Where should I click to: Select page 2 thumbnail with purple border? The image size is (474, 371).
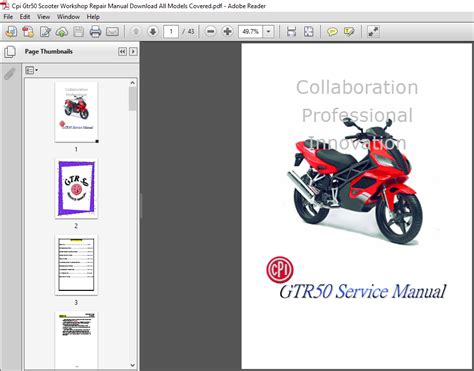(x=76, y=189)
